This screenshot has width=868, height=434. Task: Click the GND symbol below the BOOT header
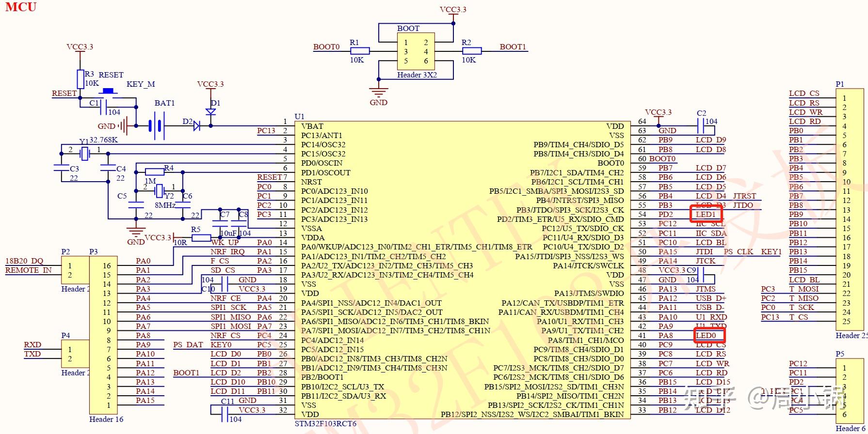point(379,92)
